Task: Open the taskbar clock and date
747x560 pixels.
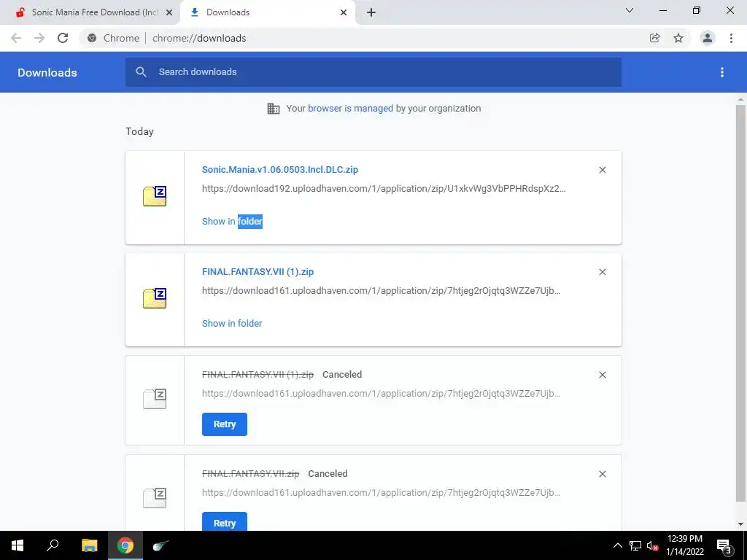Action: click(684, 545)
